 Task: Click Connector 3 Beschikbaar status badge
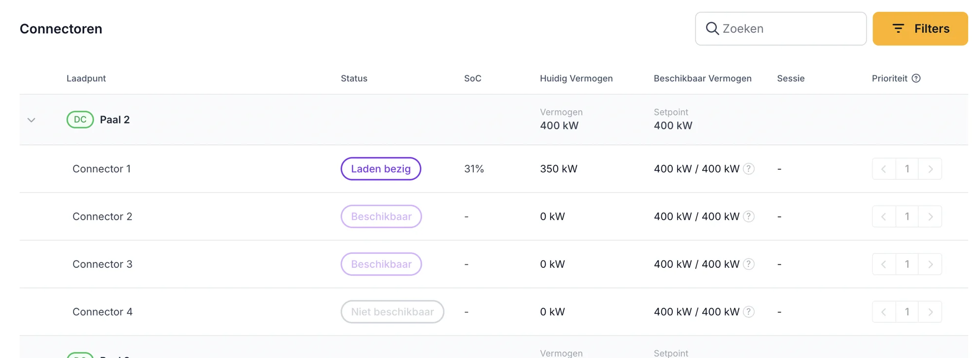tap(381, 264)
